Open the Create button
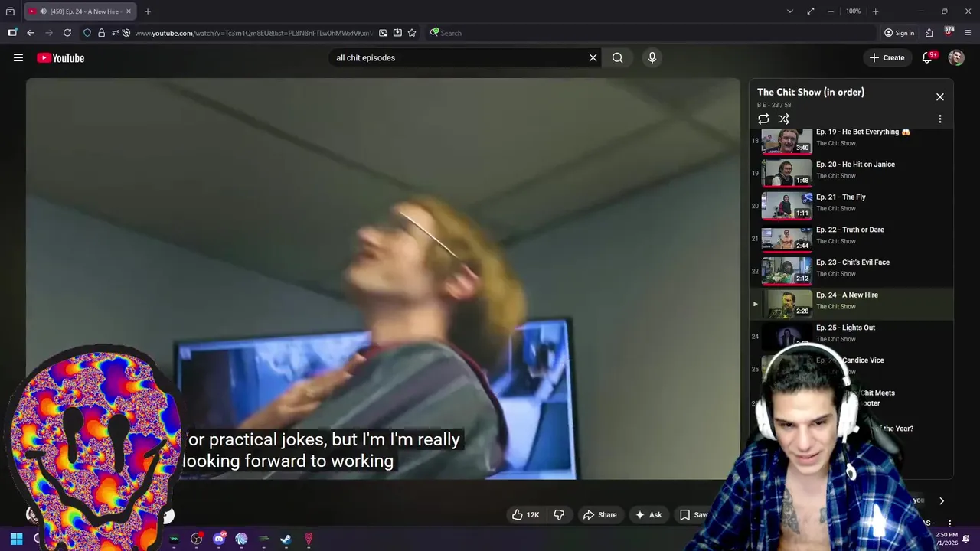The width and height of the screenshot is (980, 551). click(887, 57)
